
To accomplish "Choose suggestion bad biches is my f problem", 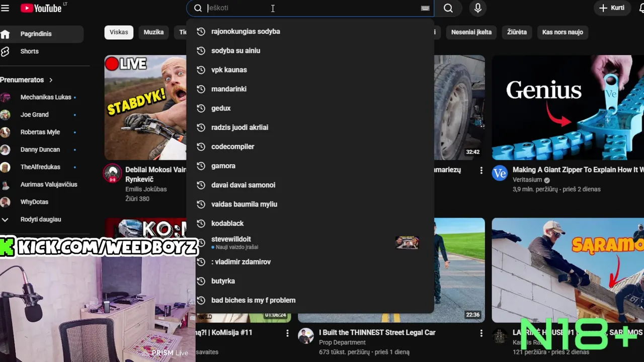I will (x=310, y=300).
